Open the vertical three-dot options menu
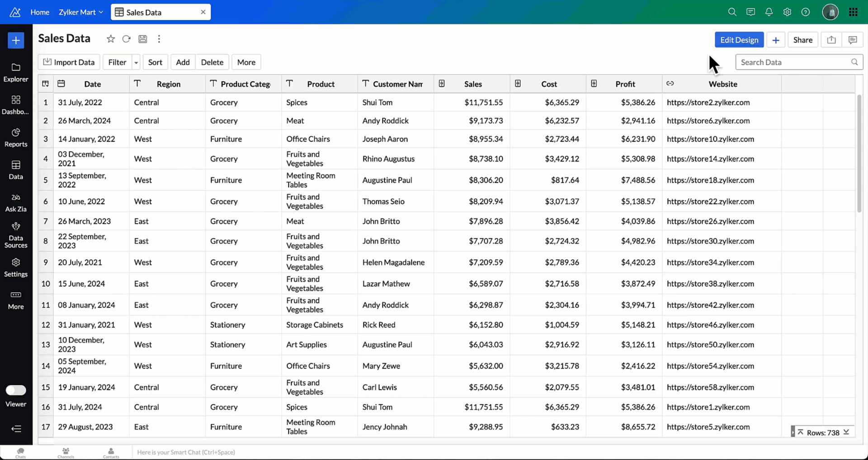Image resolution: width=868 pixels, height=460 pixels. point(159,39)
